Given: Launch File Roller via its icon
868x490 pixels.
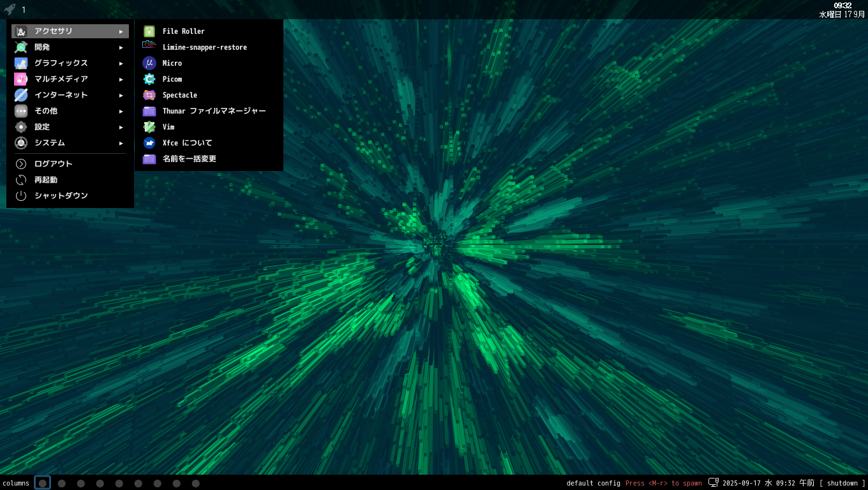Looking at the screenshot, I should tap(149, 31).
